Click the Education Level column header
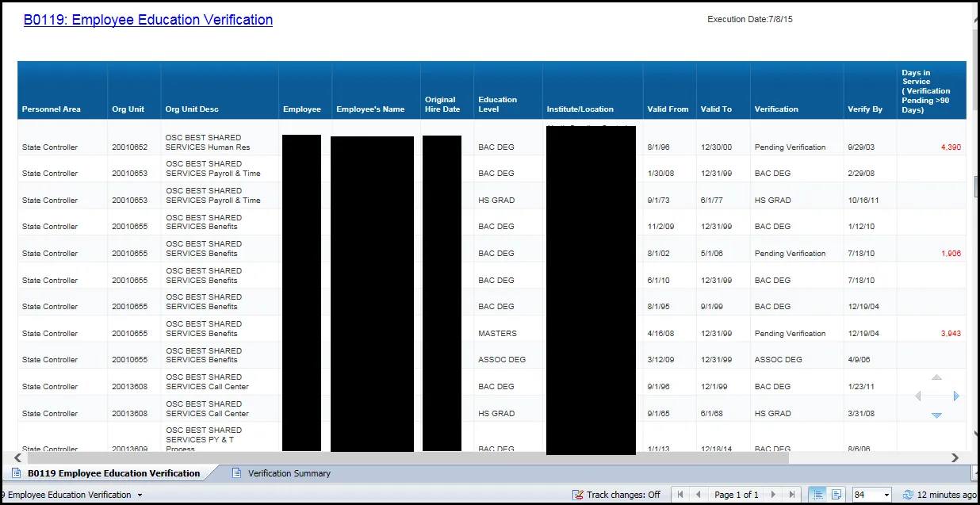The height and width of the screenshot is (505, 980). [x=497, y=105]
